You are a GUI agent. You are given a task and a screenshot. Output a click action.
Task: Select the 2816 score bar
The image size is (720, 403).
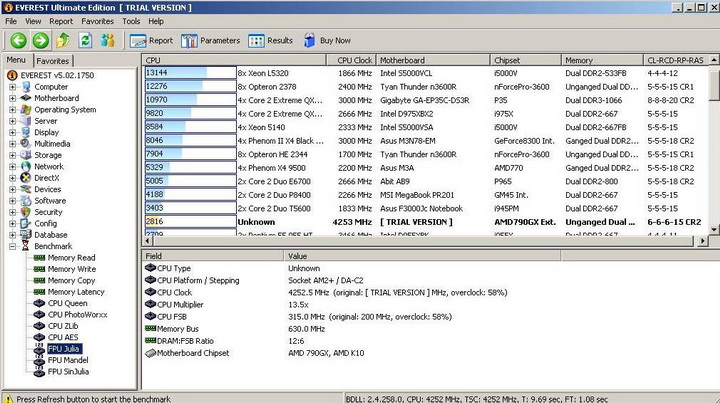coord(191,222)
